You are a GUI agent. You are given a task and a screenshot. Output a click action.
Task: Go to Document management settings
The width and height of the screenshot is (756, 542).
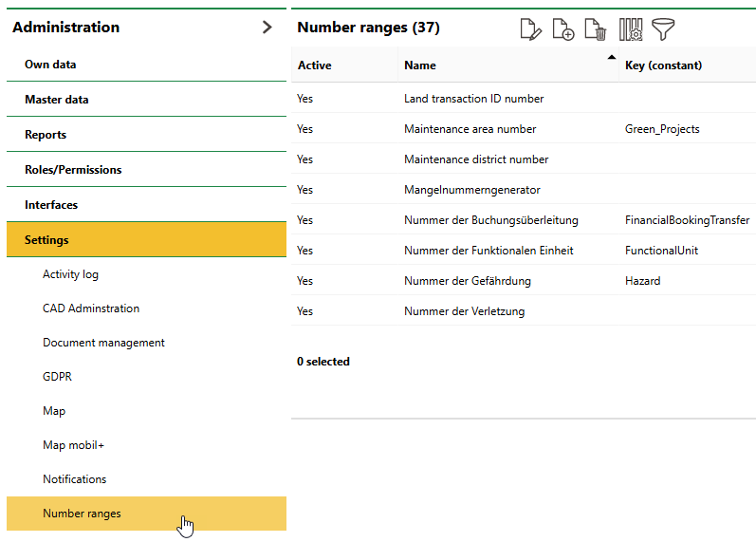pyautogui.click(x=103, y=343)
